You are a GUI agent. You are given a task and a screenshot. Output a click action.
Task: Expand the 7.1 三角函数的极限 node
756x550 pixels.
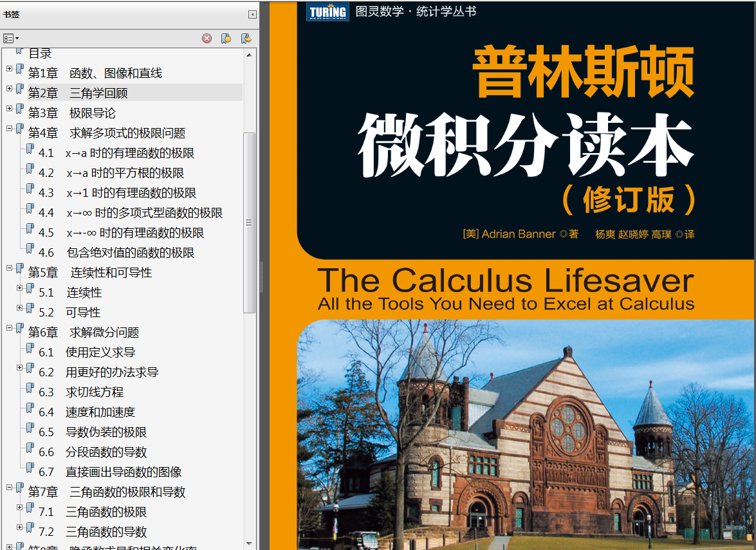pos(19,507)
